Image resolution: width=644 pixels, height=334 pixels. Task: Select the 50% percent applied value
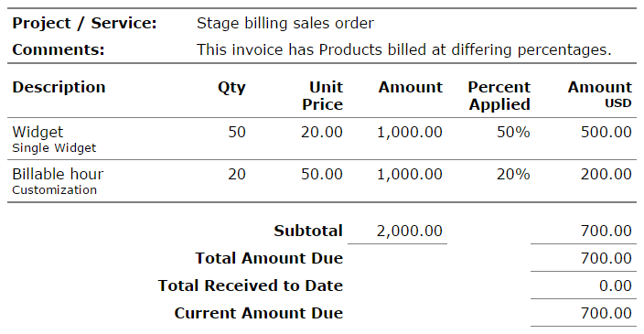(x=513, y=132)
